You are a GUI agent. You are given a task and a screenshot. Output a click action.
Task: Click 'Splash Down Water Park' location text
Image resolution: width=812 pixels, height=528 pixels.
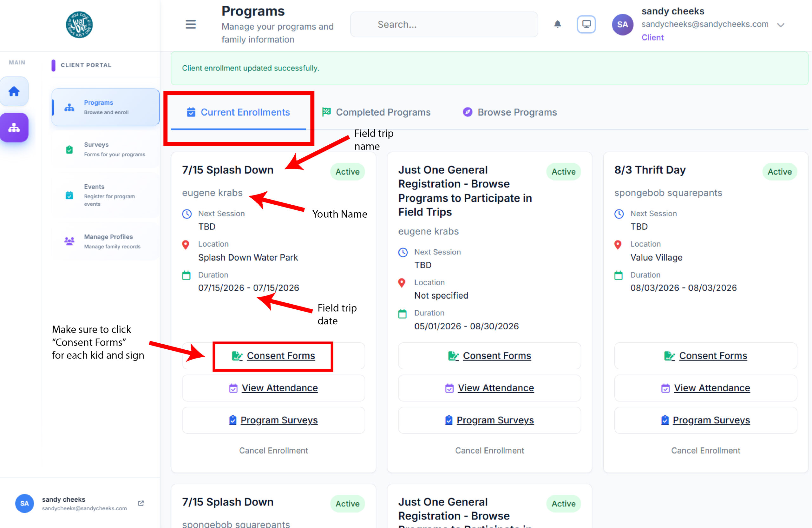click(248, 257)
